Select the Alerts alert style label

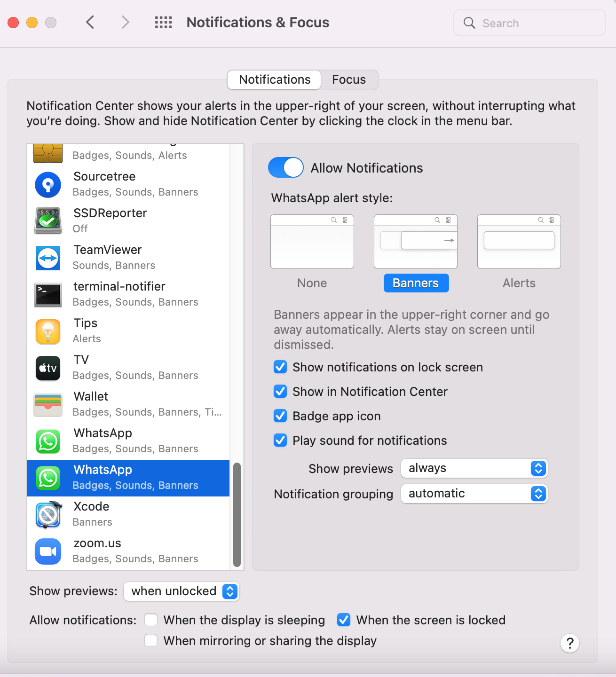click(x=519, y=283)
